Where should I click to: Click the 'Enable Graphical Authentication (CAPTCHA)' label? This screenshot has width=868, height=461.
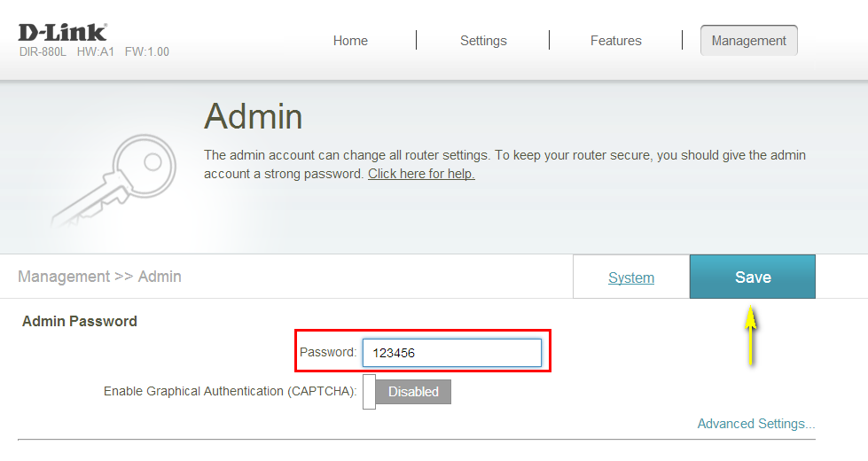(230, 391)
